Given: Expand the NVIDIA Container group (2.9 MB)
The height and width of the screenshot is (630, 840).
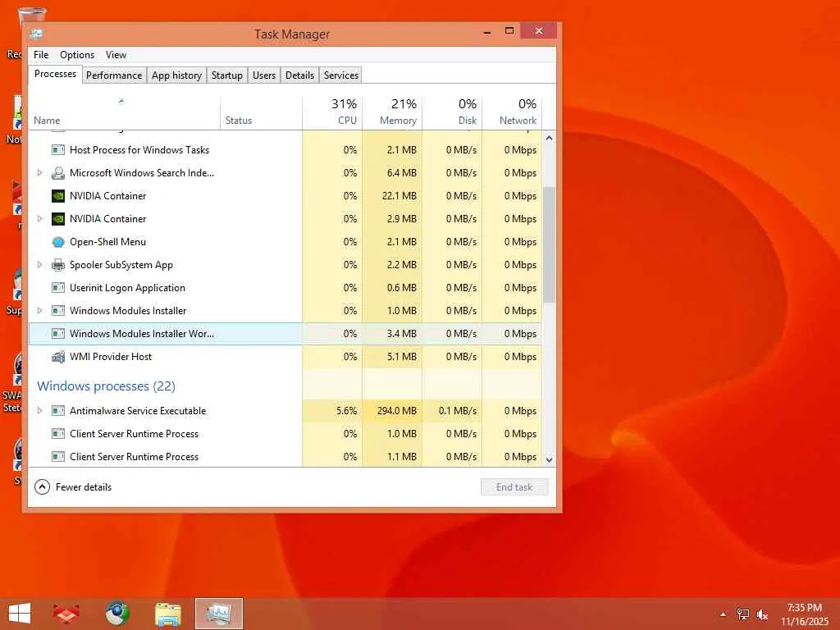Looking at the screenshot, I should click(x=39, y=219).
